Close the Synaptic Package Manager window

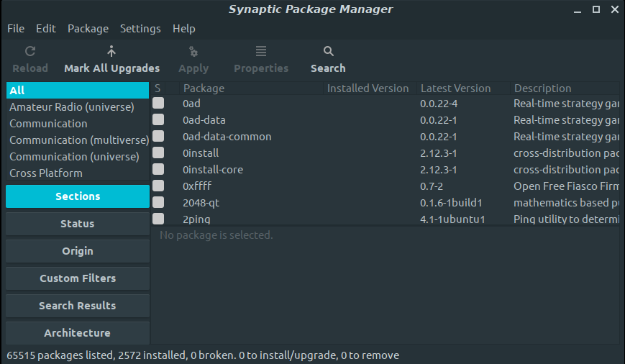click(613, 9)
